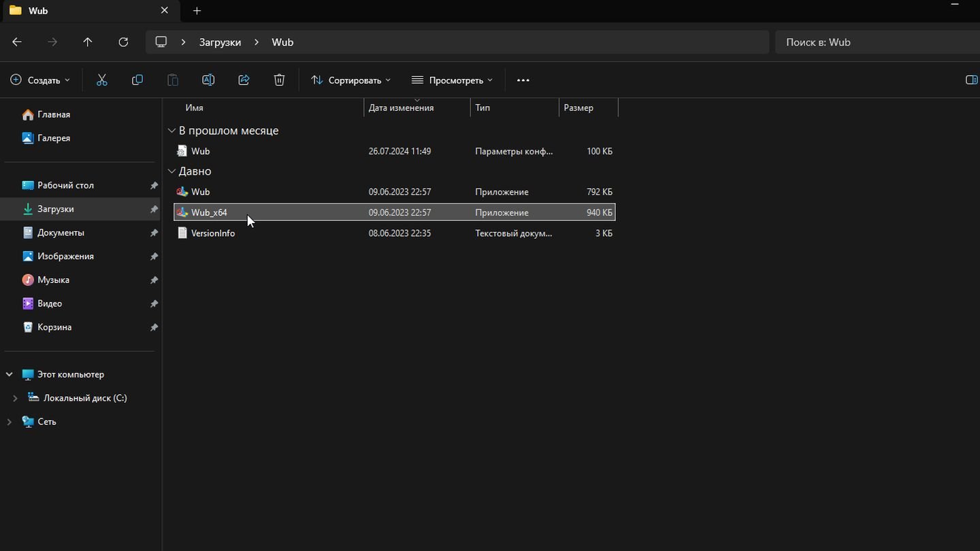Click the date 26.07.2024 11:49

399,151
